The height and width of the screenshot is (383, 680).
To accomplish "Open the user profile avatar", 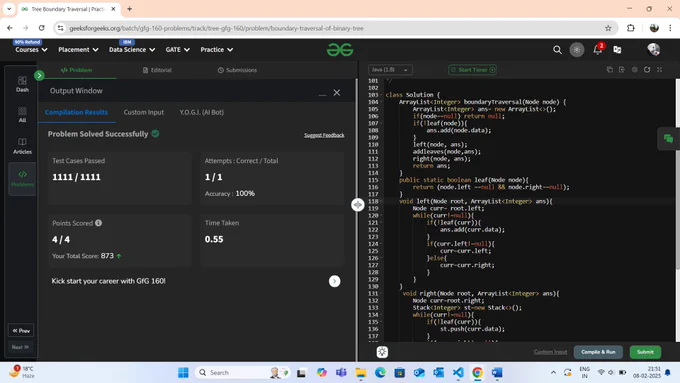I will coord(654,49).
